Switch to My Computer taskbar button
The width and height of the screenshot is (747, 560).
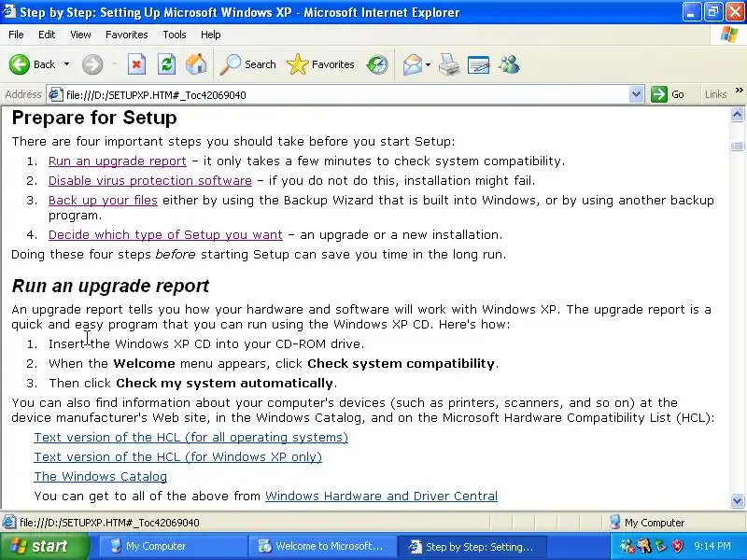click(x=173, y=546)
